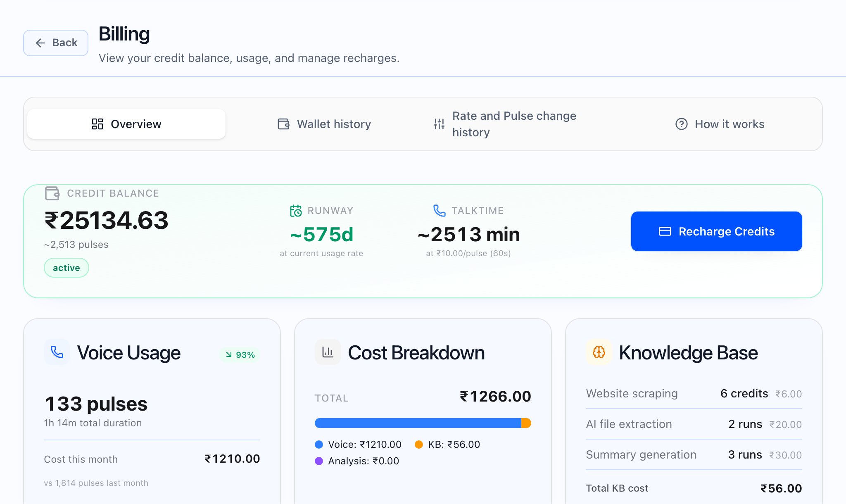Screen dimensions: 846x504
Task: Click the blue Voice legend dot
Action: point(319,445)
